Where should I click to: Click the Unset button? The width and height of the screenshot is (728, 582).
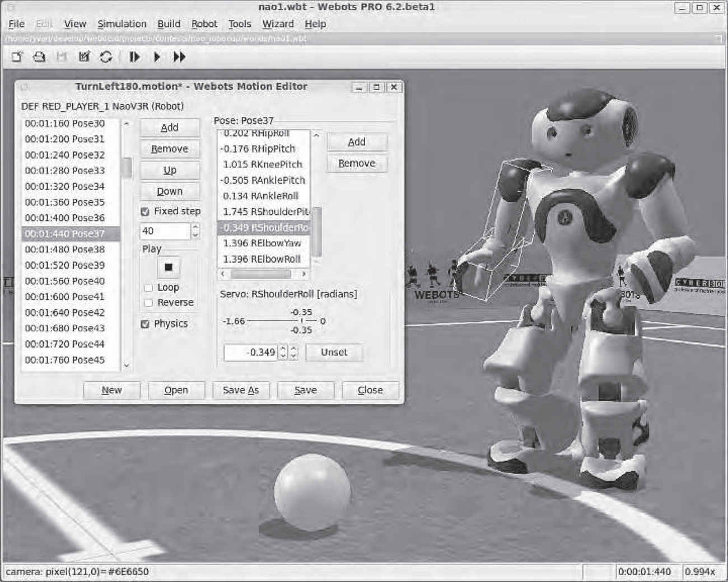[334, 353]
